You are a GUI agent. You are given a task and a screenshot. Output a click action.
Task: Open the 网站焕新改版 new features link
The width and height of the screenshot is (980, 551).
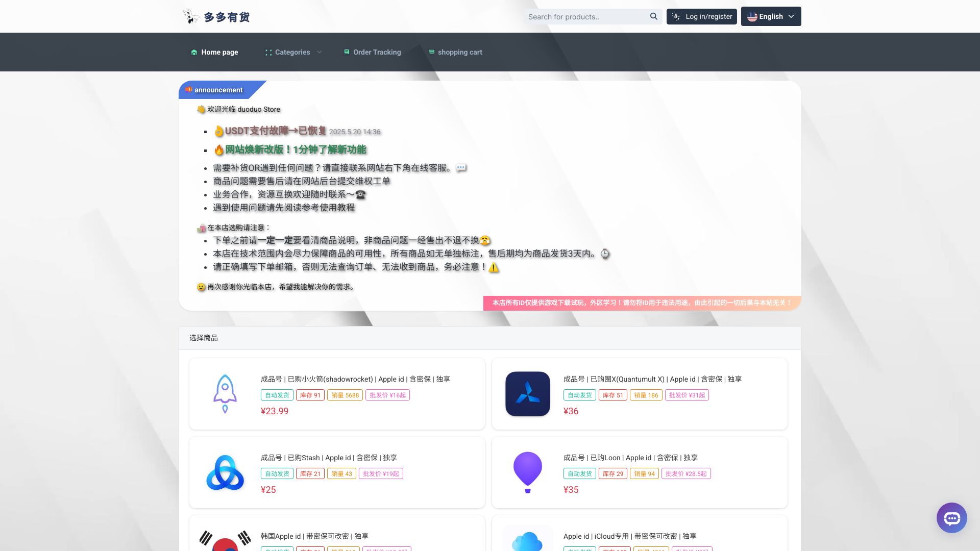pyautogui.click(x=296, y=149)
